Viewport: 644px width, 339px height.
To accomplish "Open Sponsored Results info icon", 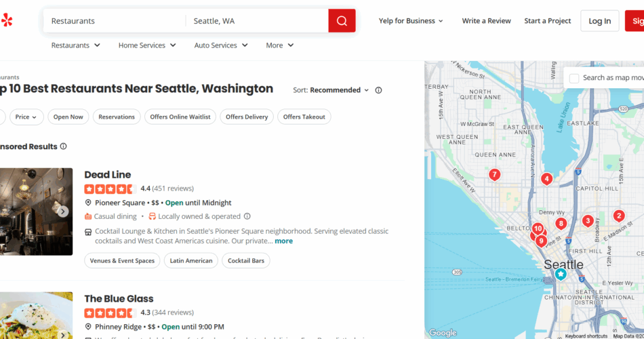I will (63, 146).
